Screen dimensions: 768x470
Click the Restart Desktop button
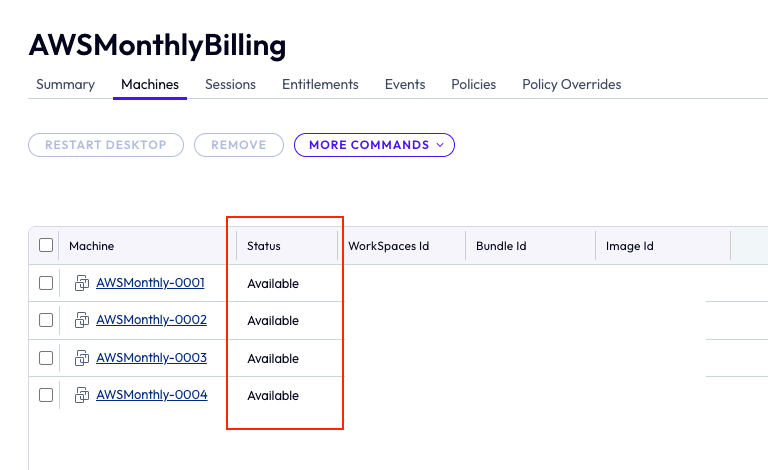point(106,145)
